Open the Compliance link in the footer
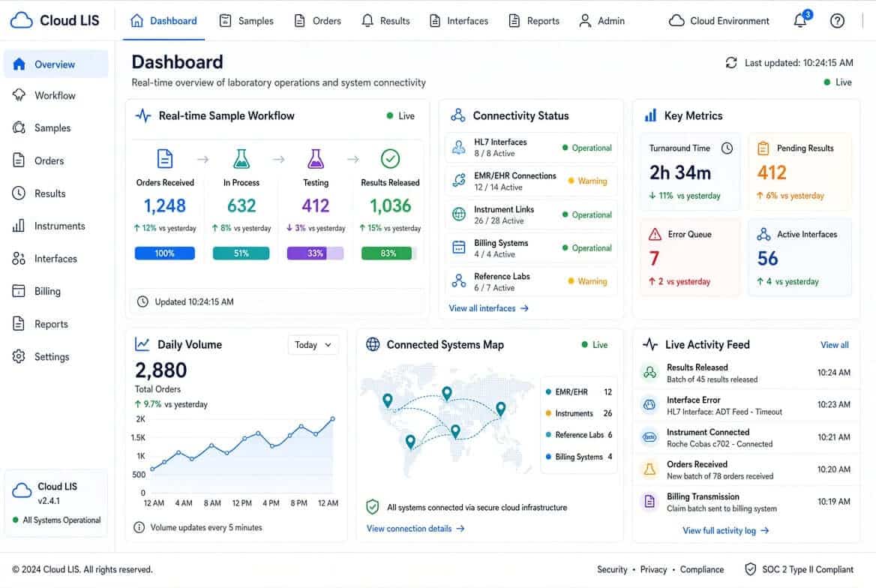Screen dimensions: 876x588 (702, 569)
